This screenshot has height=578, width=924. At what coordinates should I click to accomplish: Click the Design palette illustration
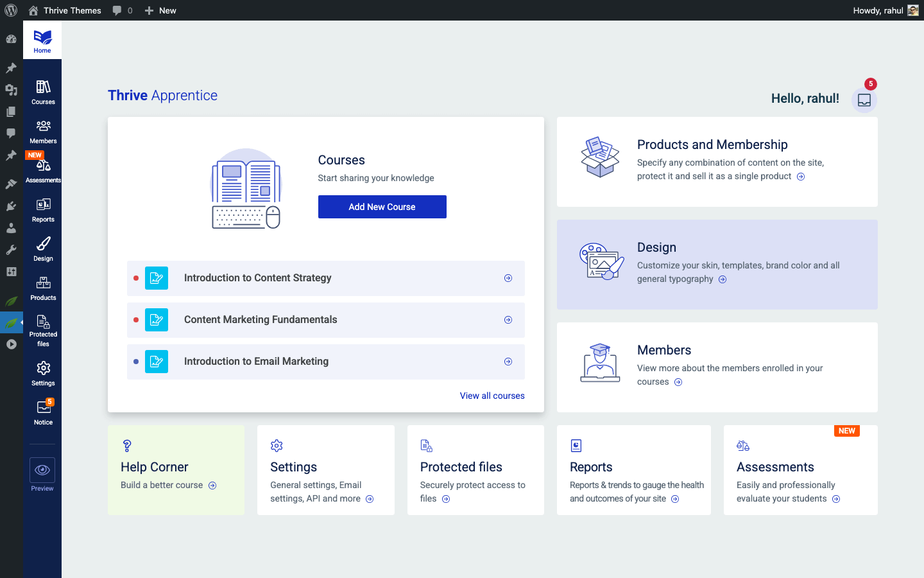click(602, 261)
